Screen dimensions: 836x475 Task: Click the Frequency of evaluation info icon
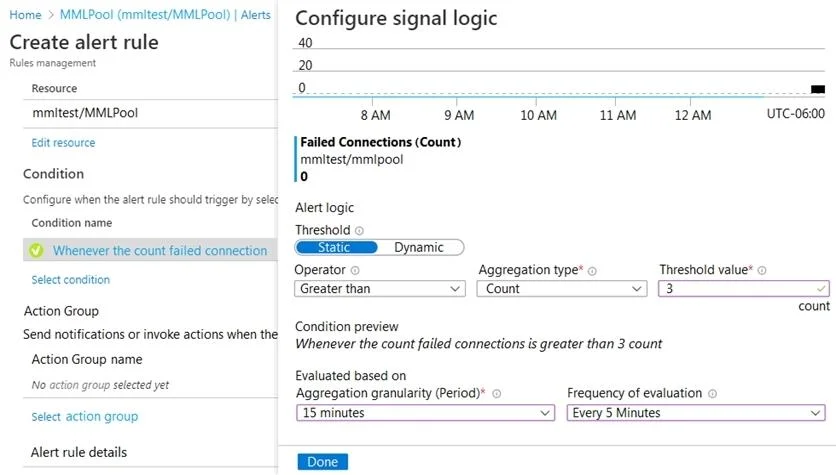click(x=712, y=394)
